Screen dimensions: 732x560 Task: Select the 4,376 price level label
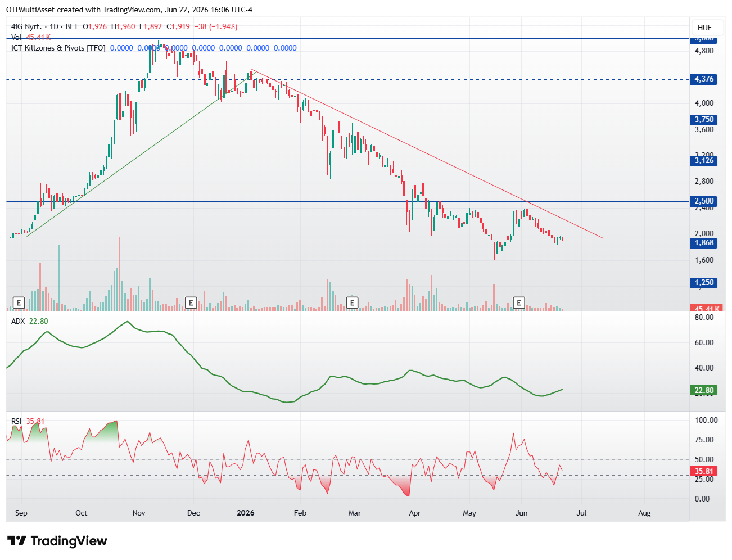tap(704, 79)
